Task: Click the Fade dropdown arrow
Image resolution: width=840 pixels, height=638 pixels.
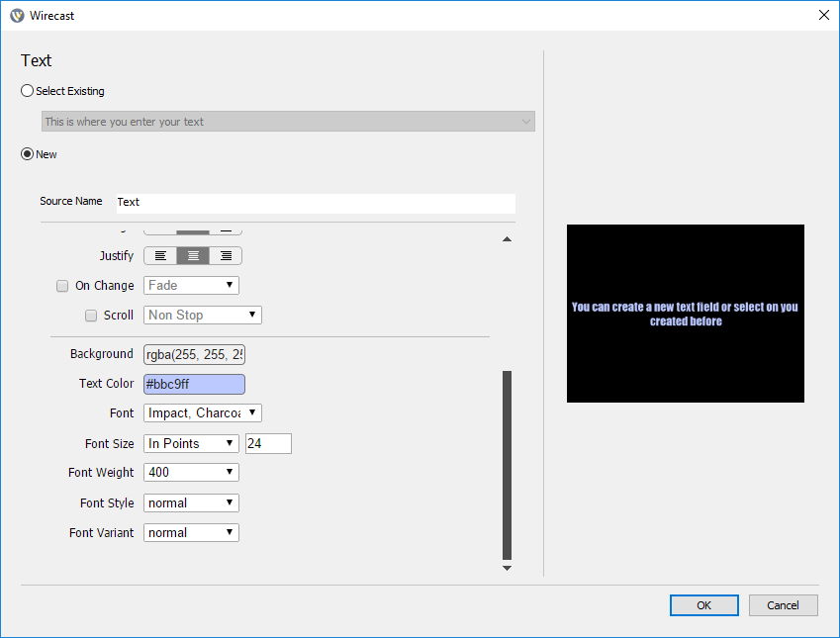Action: point(230,285)
